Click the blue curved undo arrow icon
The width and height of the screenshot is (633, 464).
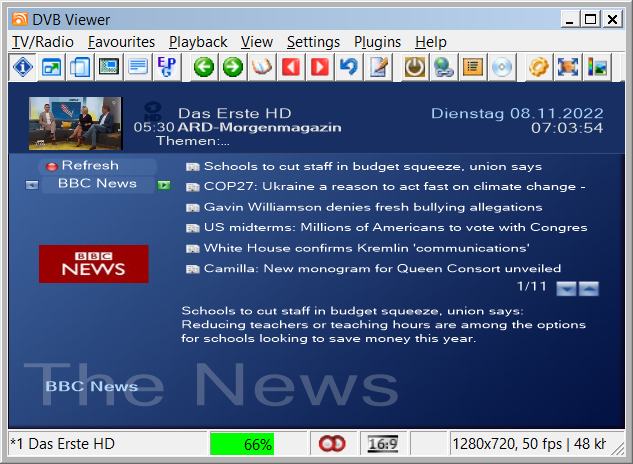(x=348, y=67)
